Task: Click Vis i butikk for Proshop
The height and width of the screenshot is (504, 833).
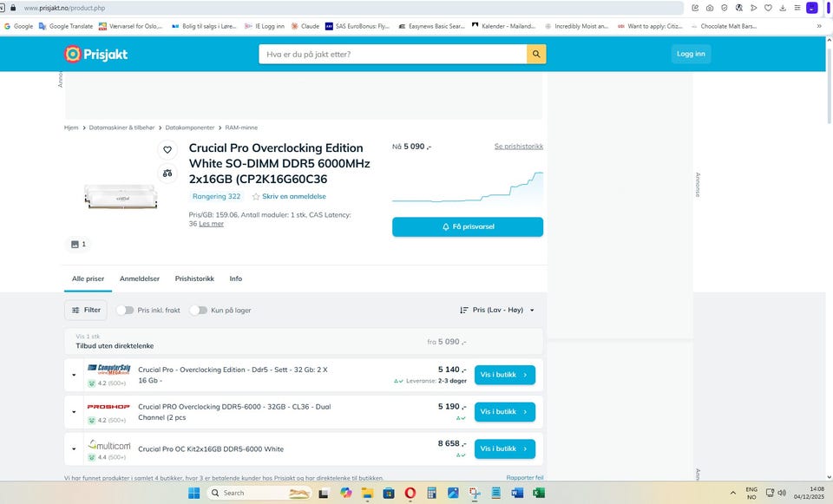Action: tap(505, 412)
